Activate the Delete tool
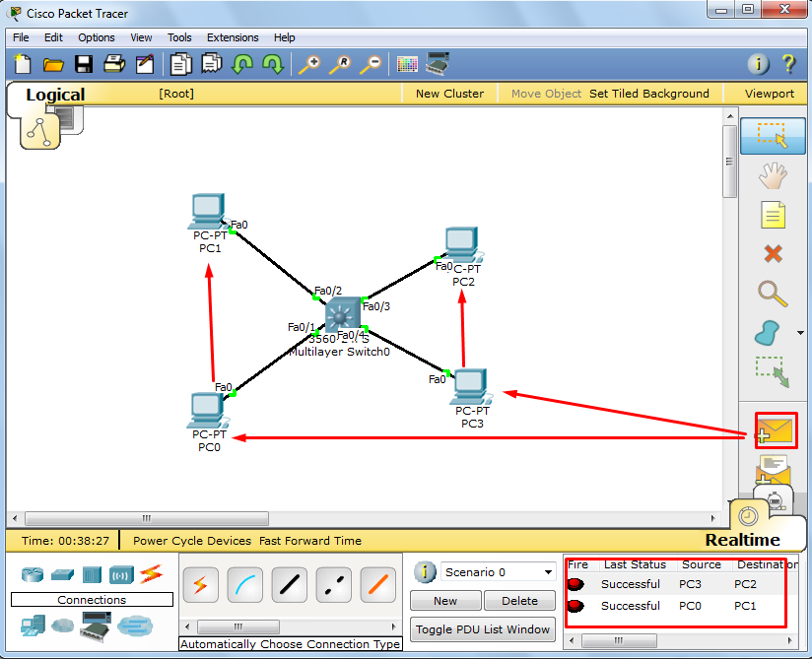Image resolution: width=812 pixels, height=659 pixels. (x=776, y=254)
